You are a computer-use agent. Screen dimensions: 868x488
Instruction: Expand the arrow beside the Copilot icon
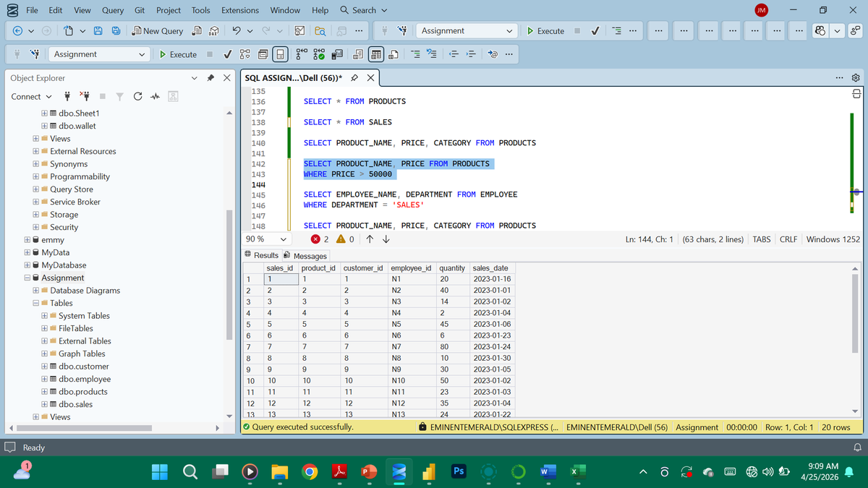837,31
